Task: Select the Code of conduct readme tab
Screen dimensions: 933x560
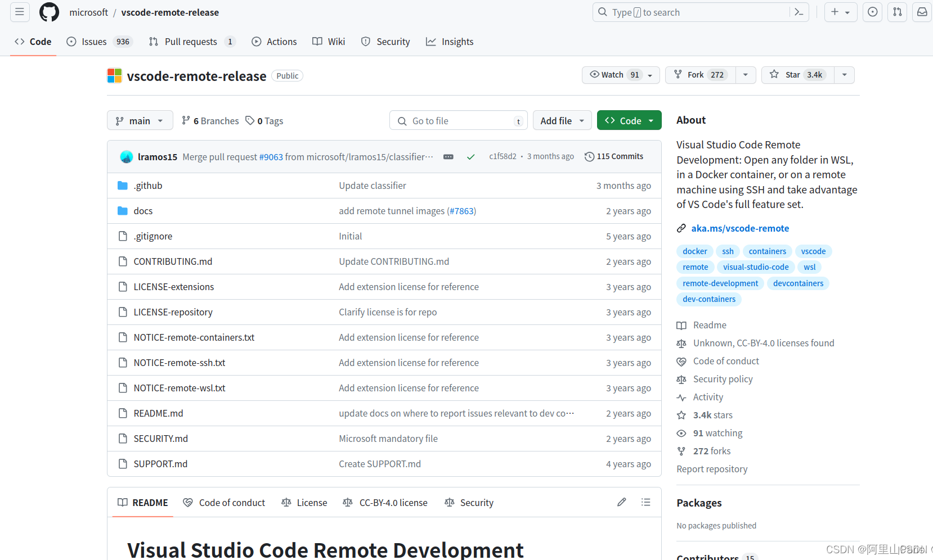Action: point(224,503)
